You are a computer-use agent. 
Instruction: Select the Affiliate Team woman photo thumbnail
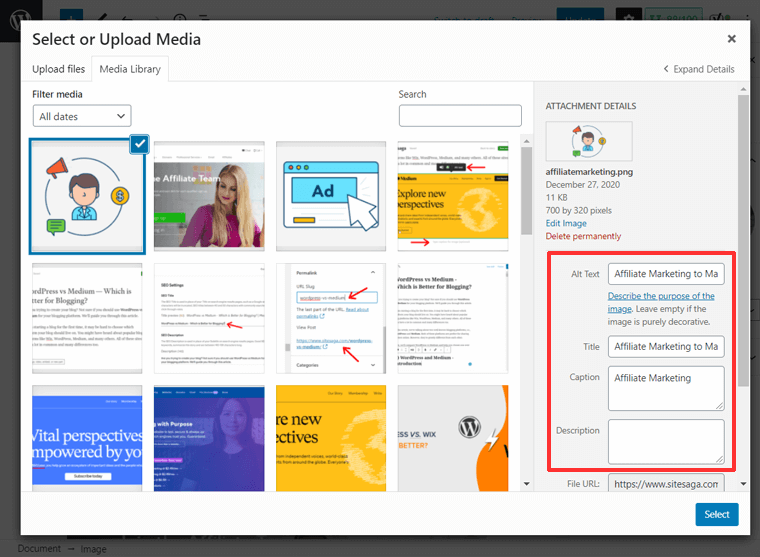(x=209, y=196)
